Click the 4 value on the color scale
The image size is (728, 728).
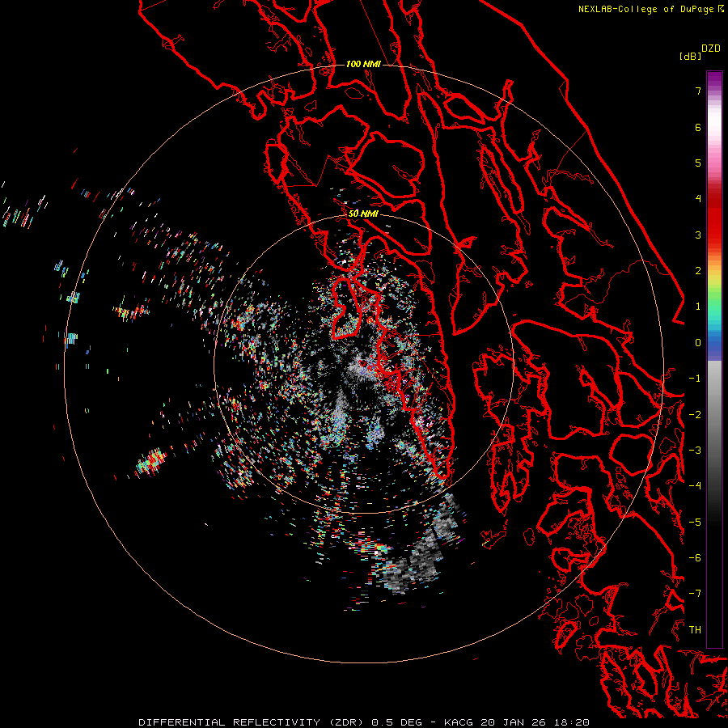(x=698, y=199)
